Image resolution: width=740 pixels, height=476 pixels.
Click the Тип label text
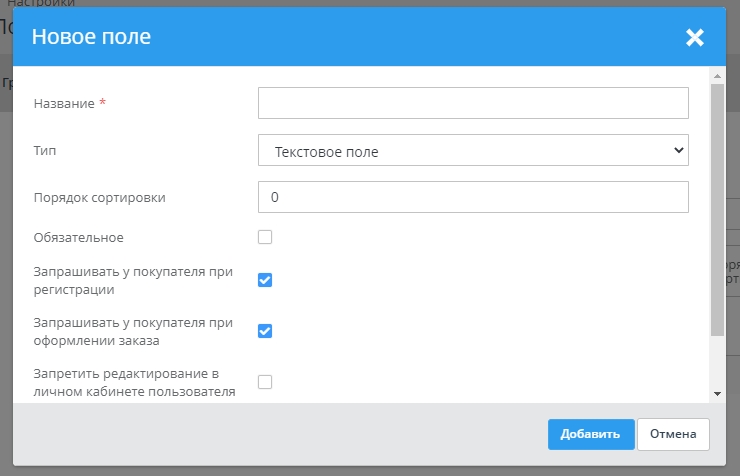click(44, 151)
